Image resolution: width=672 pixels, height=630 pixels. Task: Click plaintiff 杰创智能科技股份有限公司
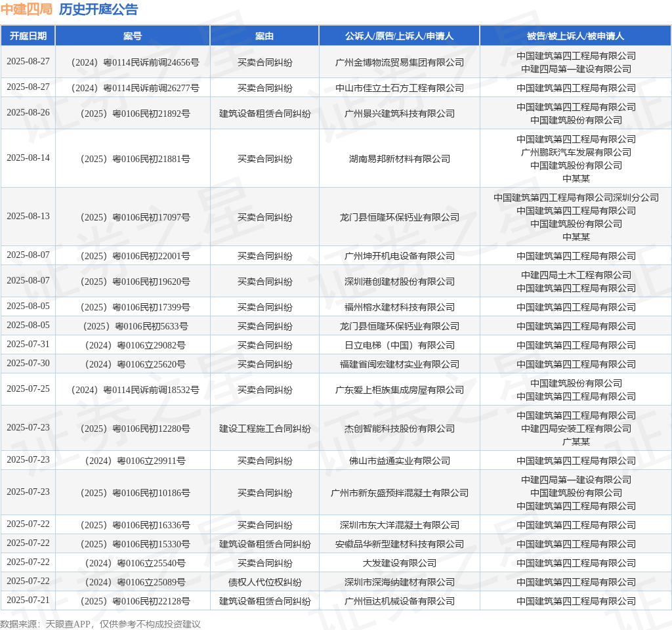click(x=400, y=429)
